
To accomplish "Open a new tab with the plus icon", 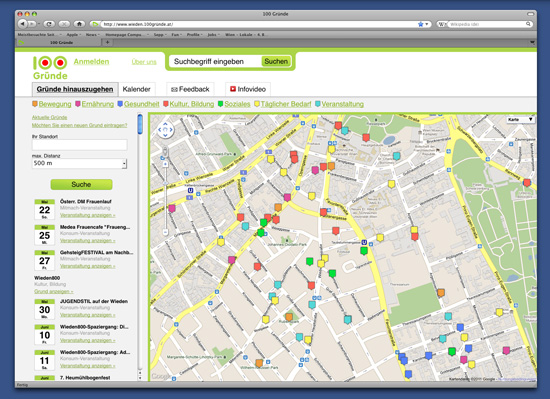I will coord(107,42).
